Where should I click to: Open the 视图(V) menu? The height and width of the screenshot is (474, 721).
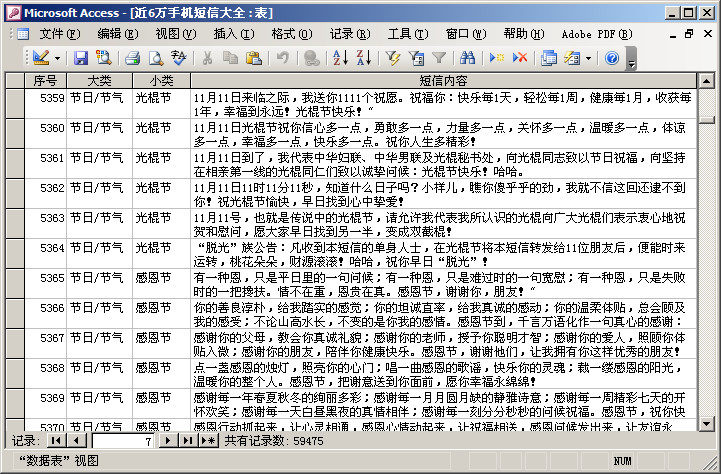pyautogui.click(x=176, y=34)
